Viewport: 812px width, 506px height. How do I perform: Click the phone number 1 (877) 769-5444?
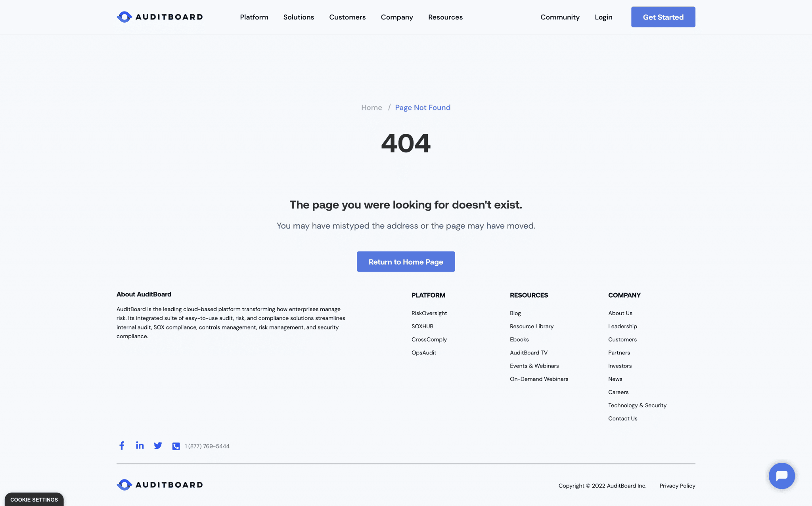(x=207, y=446)
